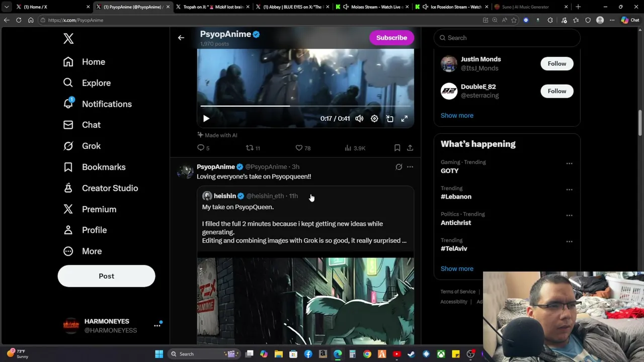Open a new browser tab
644x362 pixels.
point(578,7)
